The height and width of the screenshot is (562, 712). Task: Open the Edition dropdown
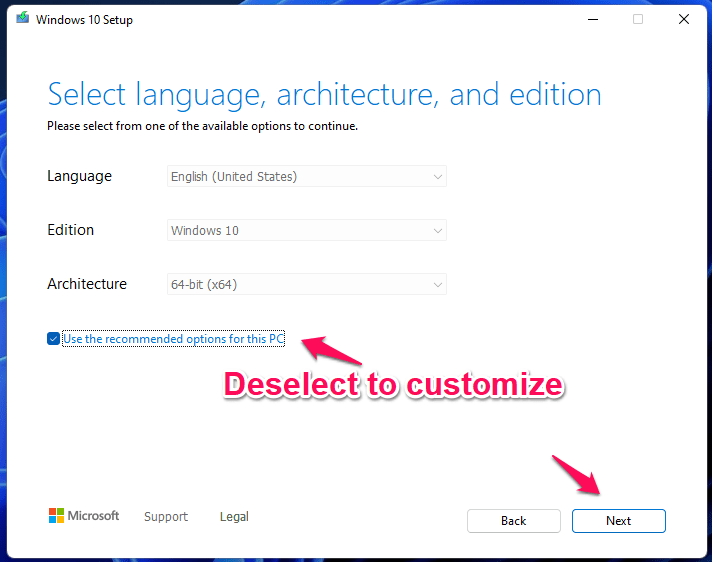pos(307,230)
